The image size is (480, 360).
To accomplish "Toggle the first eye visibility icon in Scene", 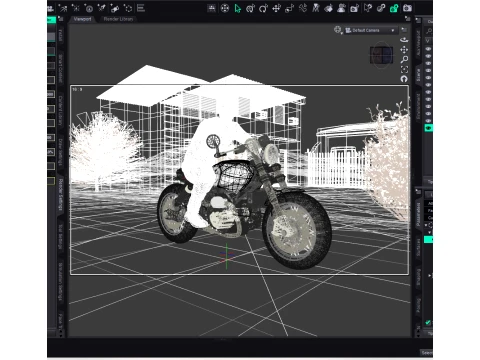I will (428, 49).
